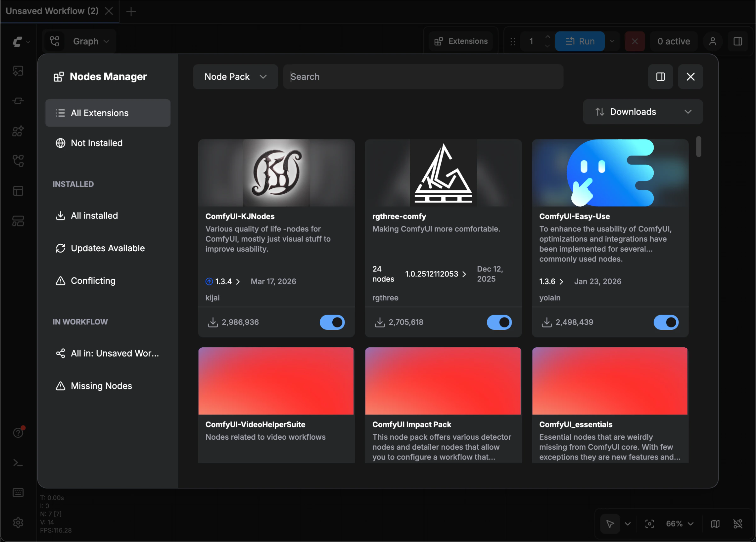
Task: Open the keyboard shortcuts icon
Action: pyautogui.click(x=18, y=492)
